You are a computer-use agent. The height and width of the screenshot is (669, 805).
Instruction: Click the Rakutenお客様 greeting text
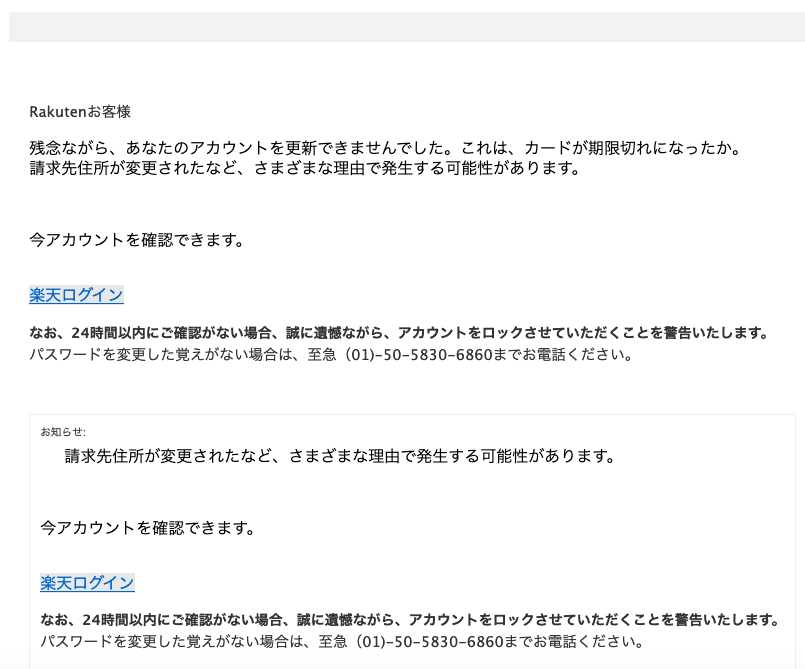pos(80,111)
